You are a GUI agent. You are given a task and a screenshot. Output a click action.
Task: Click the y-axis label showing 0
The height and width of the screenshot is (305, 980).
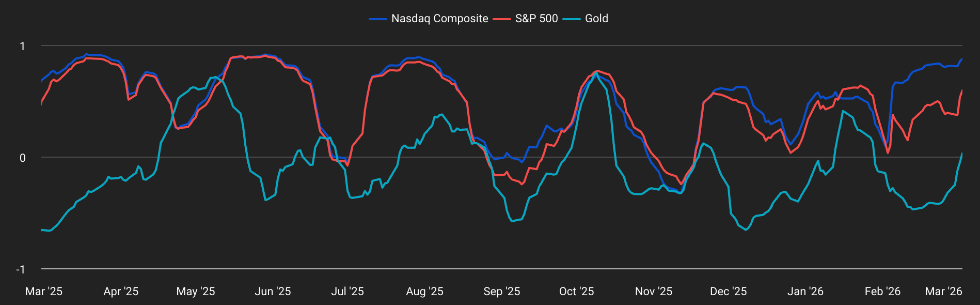(x=22, y=158)
